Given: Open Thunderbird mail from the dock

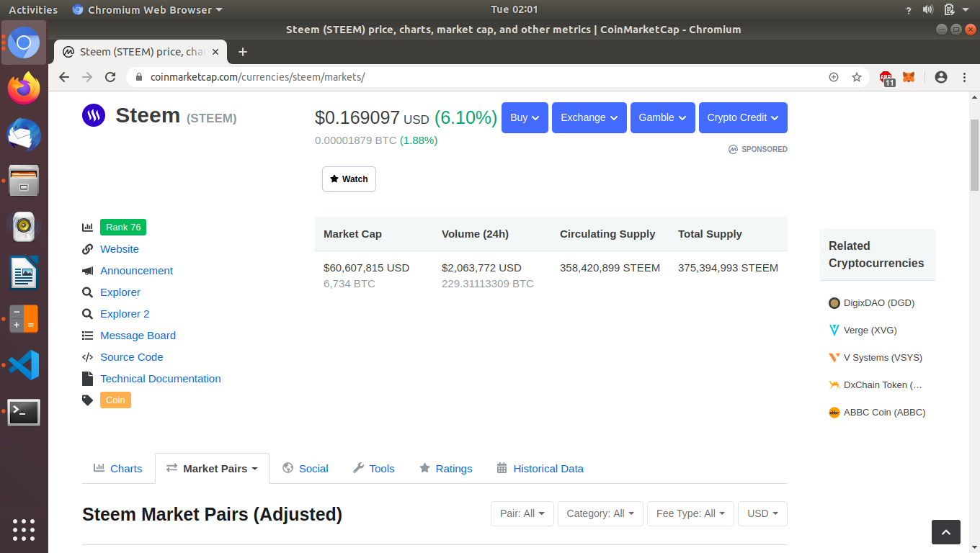Looking at the screenshot, I should [x=24, y=135].
